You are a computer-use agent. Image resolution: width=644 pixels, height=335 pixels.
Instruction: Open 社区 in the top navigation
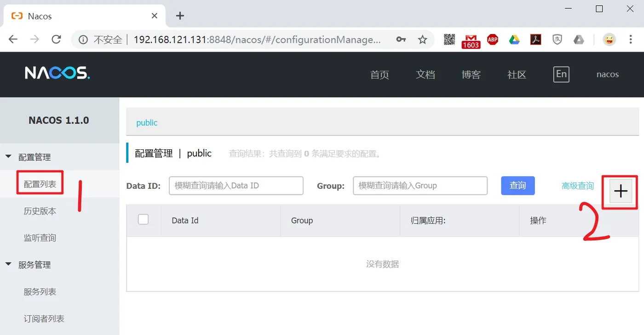517,74
